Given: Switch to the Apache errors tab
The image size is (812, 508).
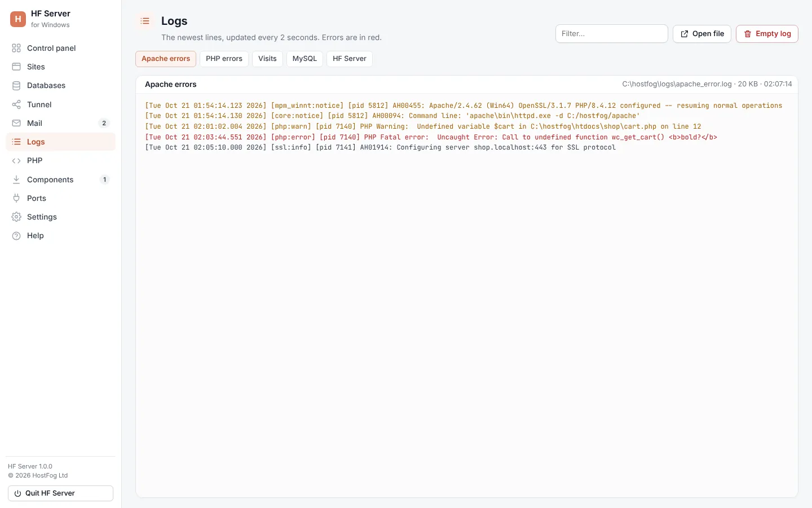Looking at the screenshot, I should (166, 59).
